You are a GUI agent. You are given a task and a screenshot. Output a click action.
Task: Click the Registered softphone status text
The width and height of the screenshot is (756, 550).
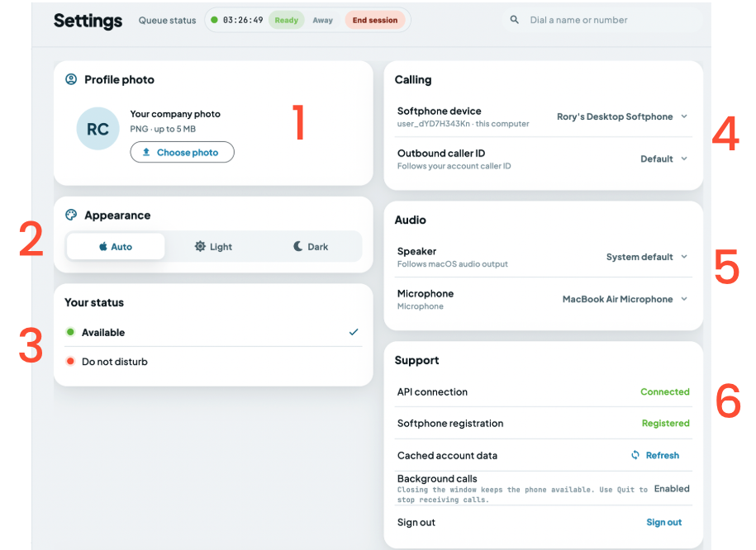pos(665,423)
